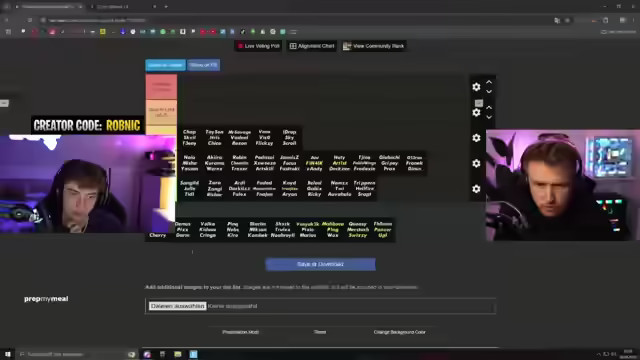Click the Reset link
640x360 pixels.
coord(320,332)
